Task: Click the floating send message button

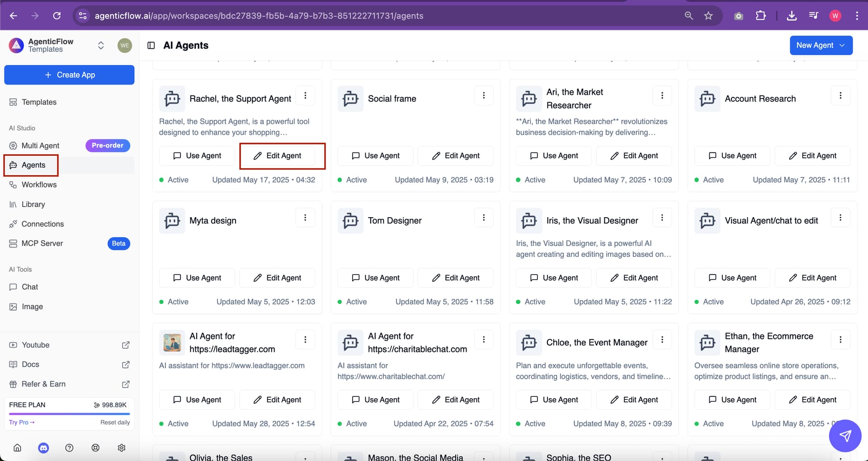Action: (844, 436)
